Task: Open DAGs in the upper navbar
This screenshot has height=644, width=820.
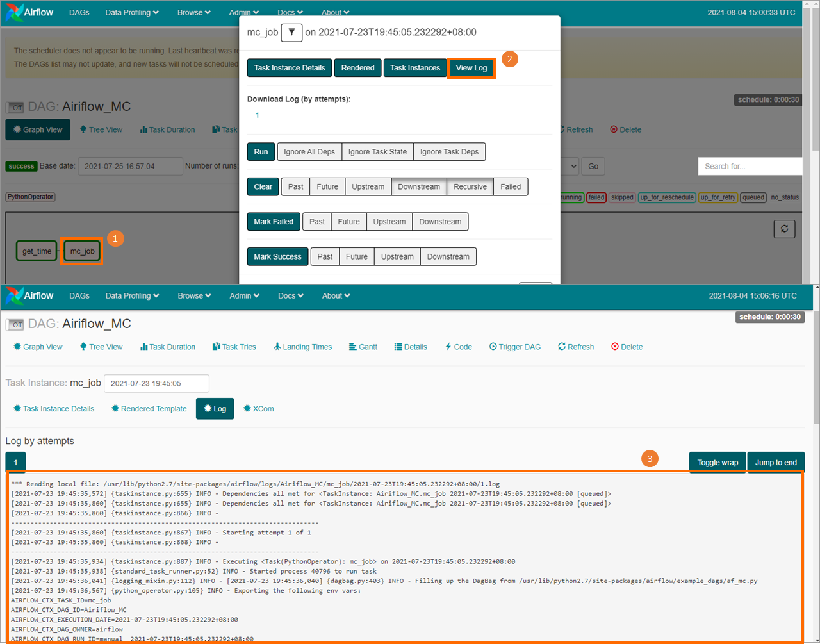Action: point(79,13)
